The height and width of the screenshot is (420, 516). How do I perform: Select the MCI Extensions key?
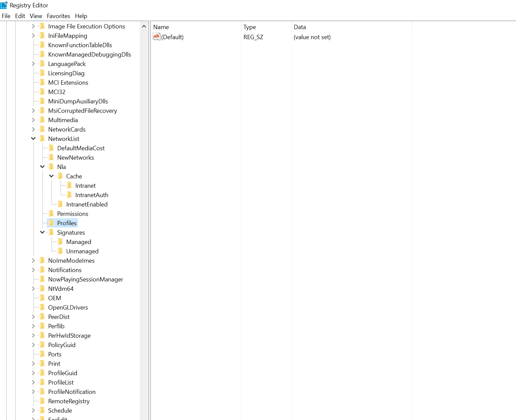(x=68, y=82)
